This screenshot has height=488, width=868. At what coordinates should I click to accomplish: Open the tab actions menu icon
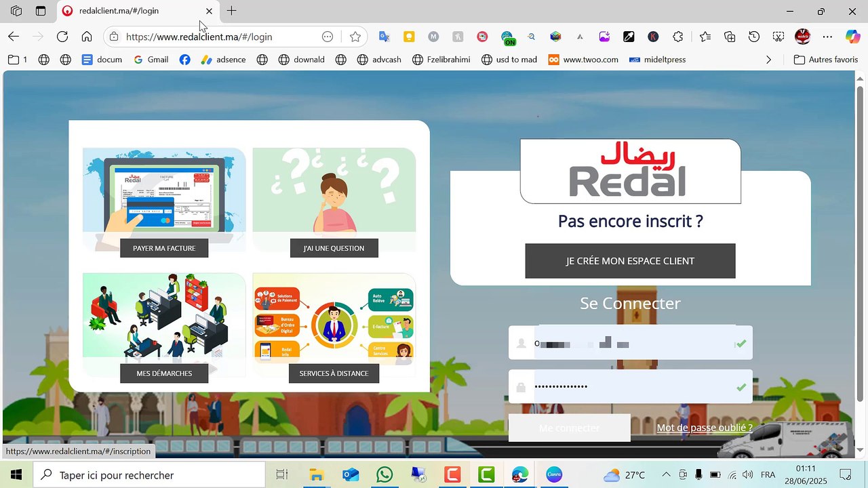41,11
